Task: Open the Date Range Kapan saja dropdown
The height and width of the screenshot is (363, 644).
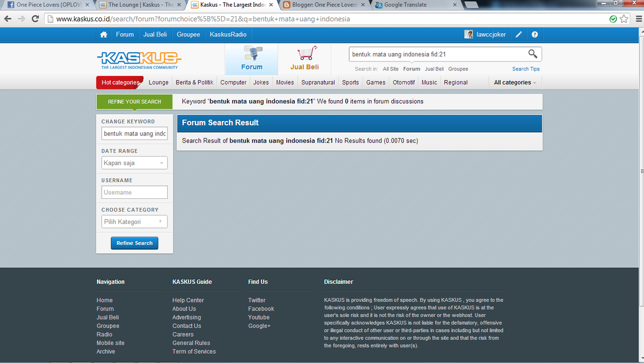Action: pos(134,163)
